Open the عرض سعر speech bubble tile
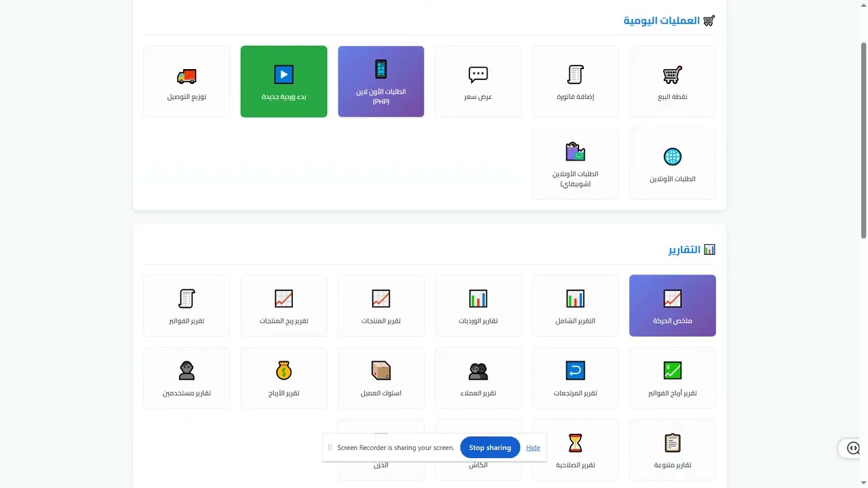The image size is (868, 488). [x=478, y=81]
